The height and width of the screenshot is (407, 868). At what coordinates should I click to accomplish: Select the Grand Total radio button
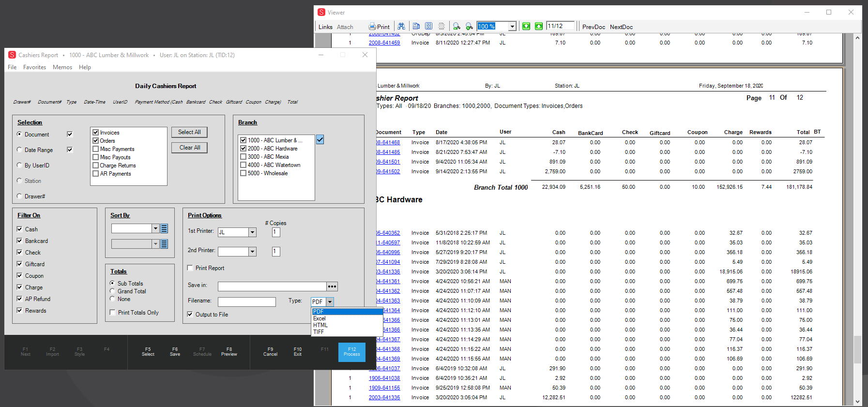[x=112, y=291]
